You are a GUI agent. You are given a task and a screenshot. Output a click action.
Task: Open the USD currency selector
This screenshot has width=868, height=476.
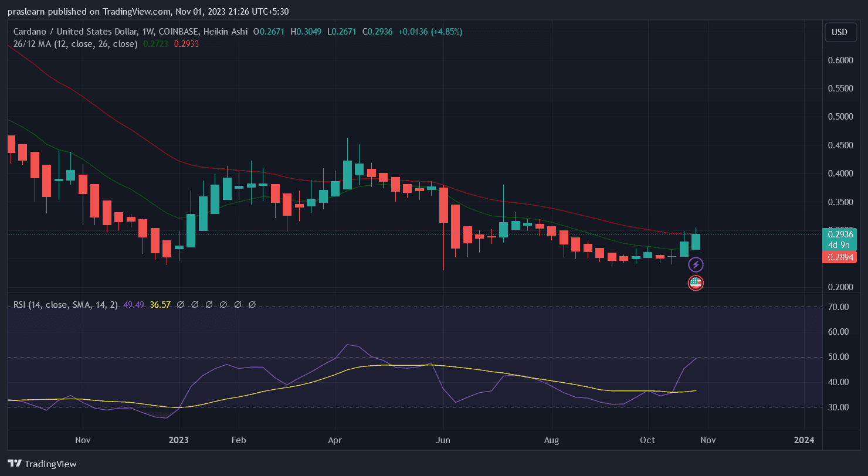[x=839, y=32]
